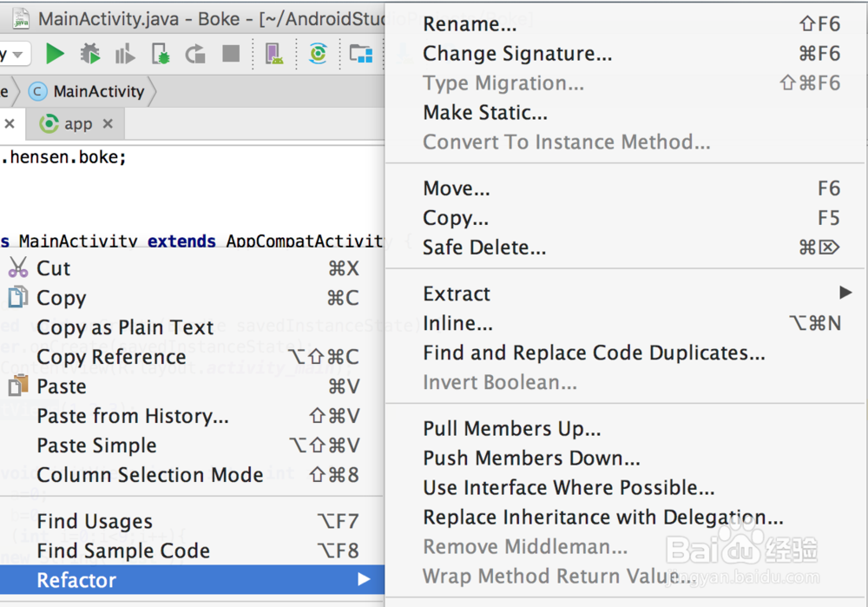Open the run configuration dropdown

click(x=16, y=55)
